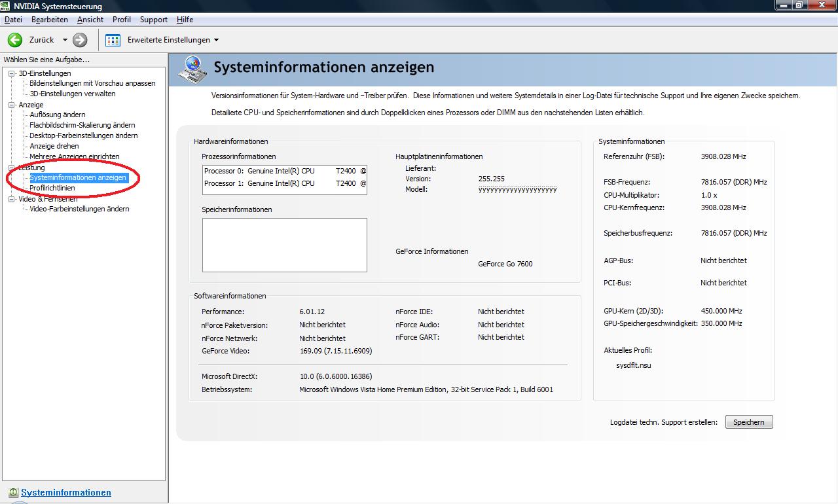Click the GeForce Video version 169.09 value
Image resolution: width=838 pixels, height=504 pixels.
coord(336,351)
